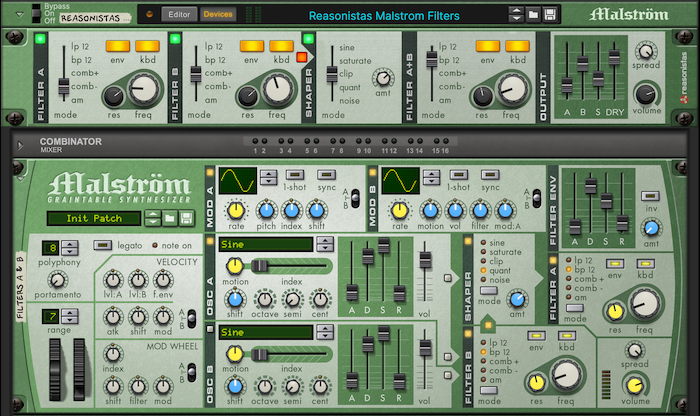Select the Init Patch name display
Viewport: 700px width, 416px height.
(94, 218)
